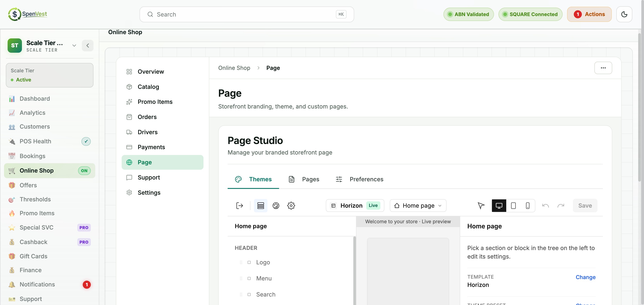Click the Orders bag icon
The image size is (644, 305).
tap(129, 117)
